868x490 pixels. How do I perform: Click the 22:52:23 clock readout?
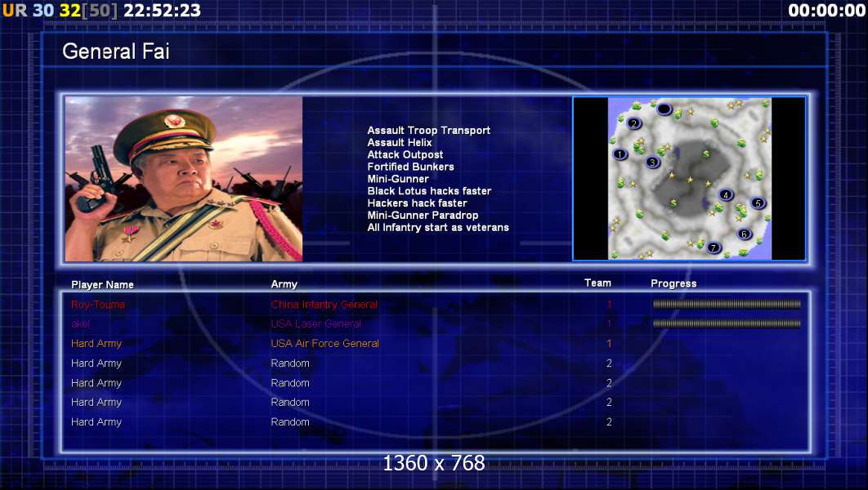(x=162, y=11)
